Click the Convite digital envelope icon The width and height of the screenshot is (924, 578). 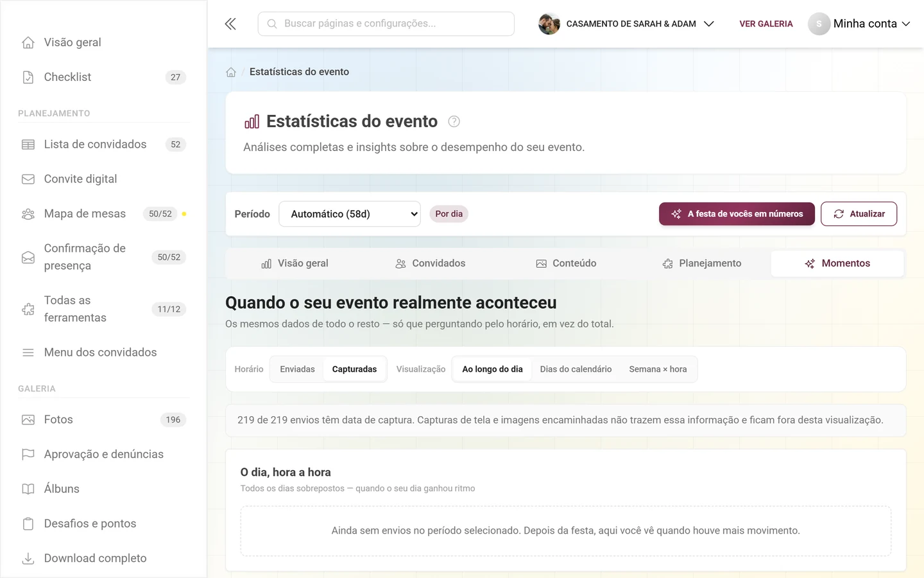click(x=28, y=179)
